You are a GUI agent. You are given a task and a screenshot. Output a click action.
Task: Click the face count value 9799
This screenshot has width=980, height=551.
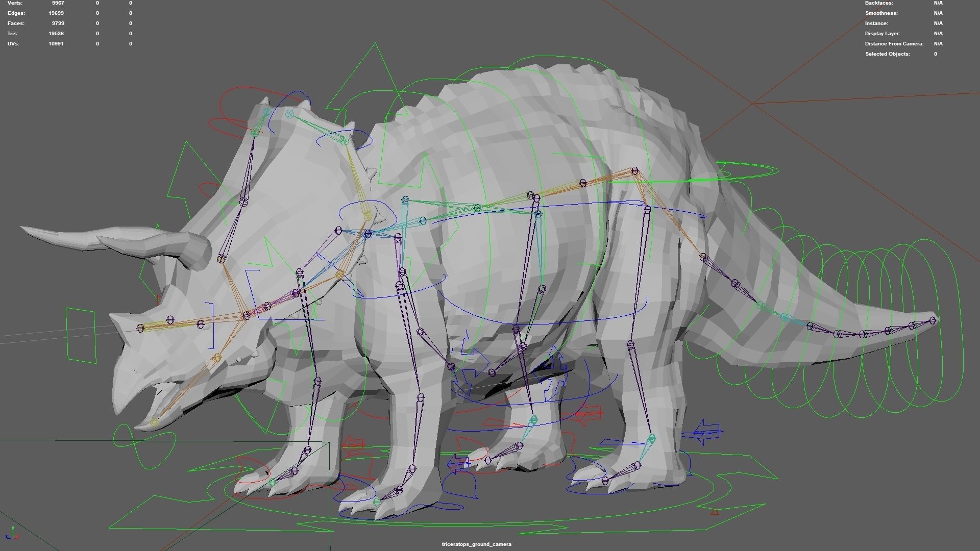click(58, 23)
